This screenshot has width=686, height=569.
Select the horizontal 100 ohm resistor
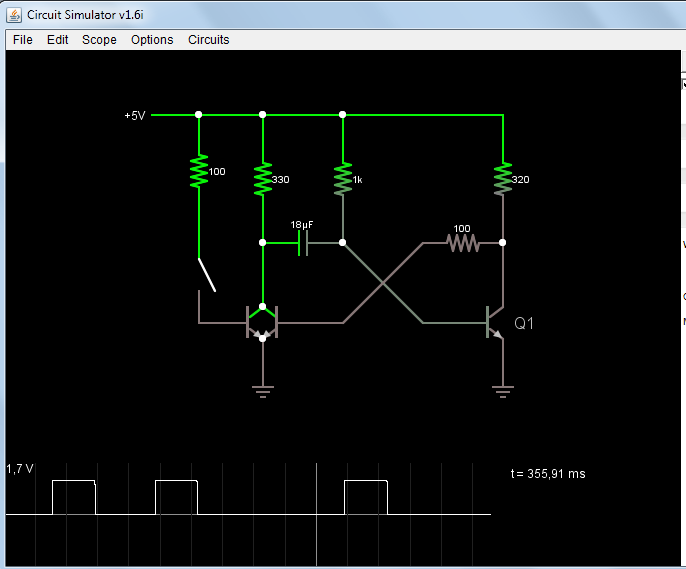point(462,243)
